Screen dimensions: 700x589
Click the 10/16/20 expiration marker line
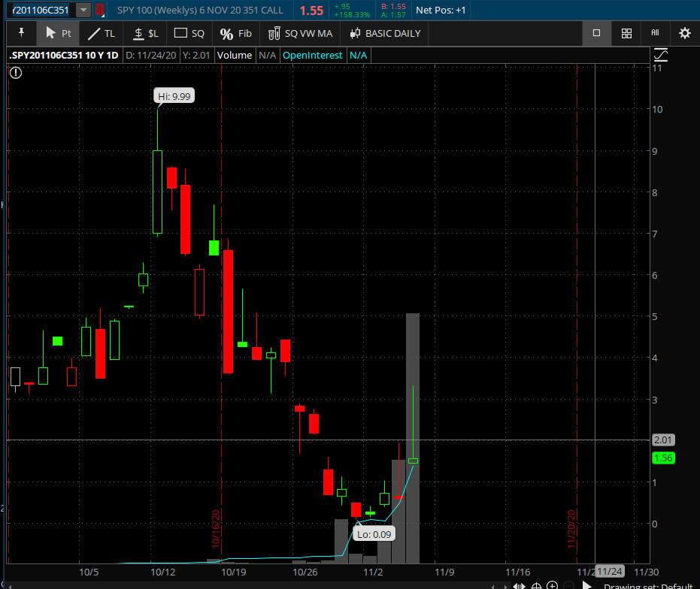click(221, 313)
